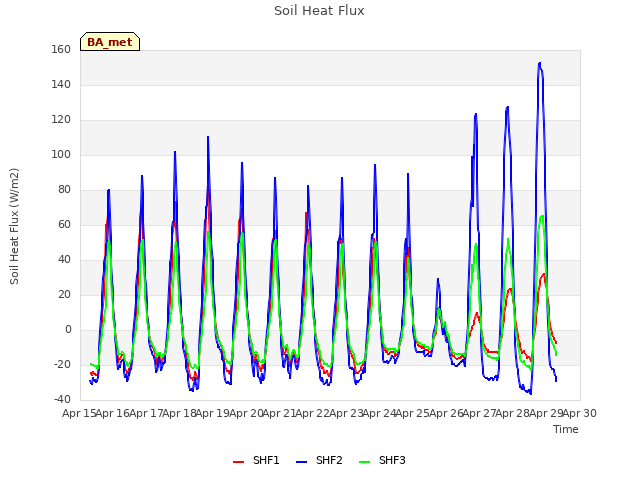Toggle the SHF2 series in legend
Viewport: 640px width, 480px height.
tap(319, 460)
